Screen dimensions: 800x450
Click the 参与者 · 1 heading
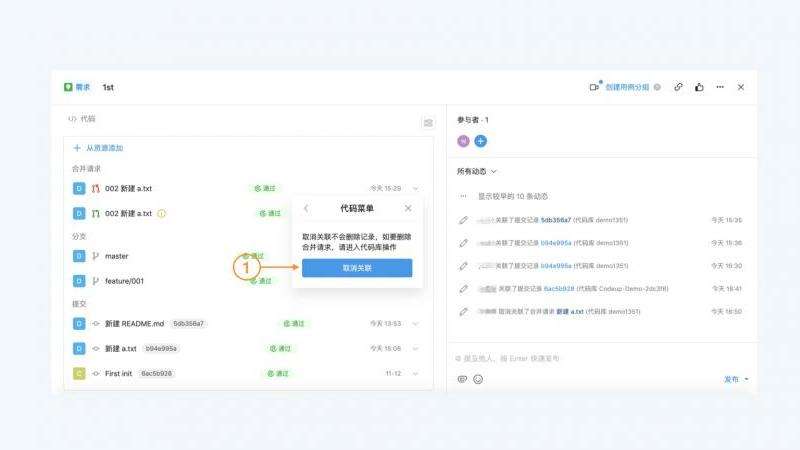point(473,120)
